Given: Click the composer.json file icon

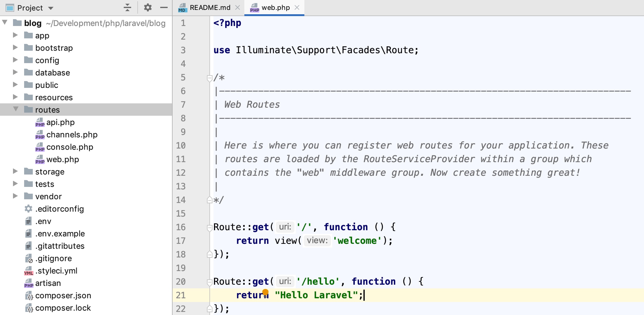Looking at the screenshot, I should pyautogui.click(x=29, y=296).
